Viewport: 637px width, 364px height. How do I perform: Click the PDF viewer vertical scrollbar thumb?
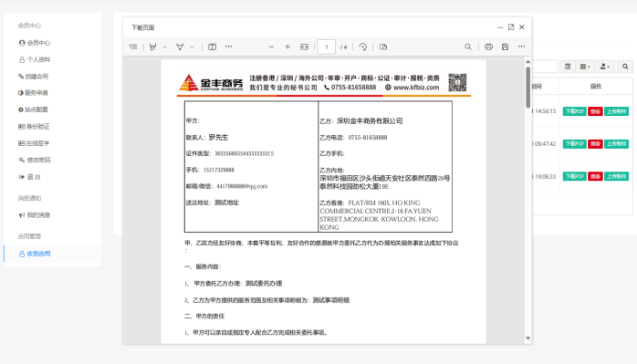click(x=527, y=88)
